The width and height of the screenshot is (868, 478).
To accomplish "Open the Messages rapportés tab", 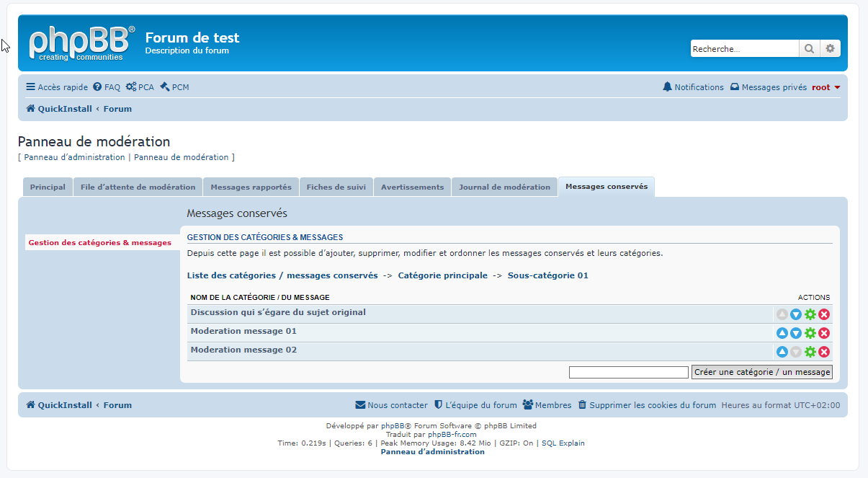I will click(x=251, y=187).
